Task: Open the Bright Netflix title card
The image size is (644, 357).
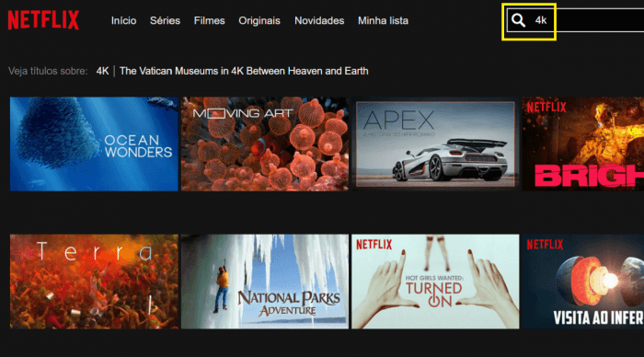Action: [x=582, y=144]
